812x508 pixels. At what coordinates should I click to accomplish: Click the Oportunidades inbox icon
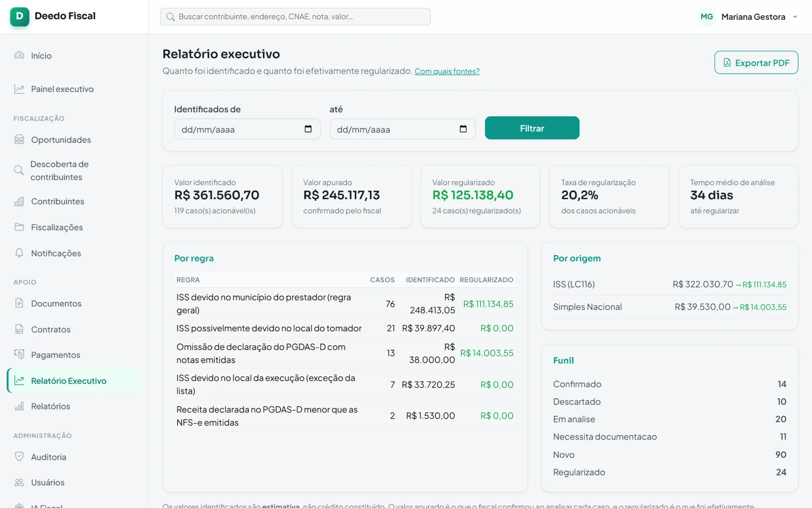pyautogui.click(x=19, y=139)
